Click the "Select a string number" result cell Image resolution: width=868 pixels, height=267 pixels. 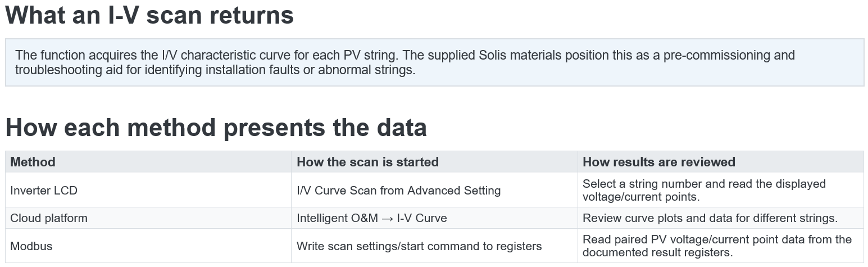tap(720, 190)
